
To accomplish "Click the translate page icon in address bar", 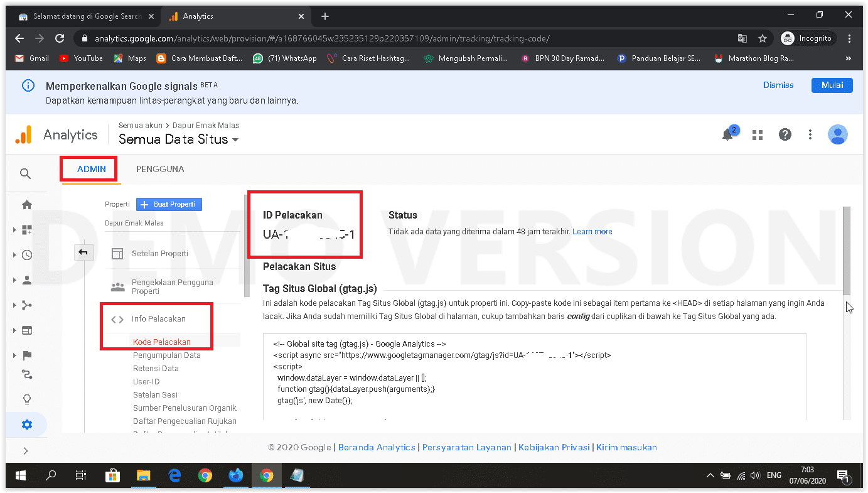I will point(742,38).
